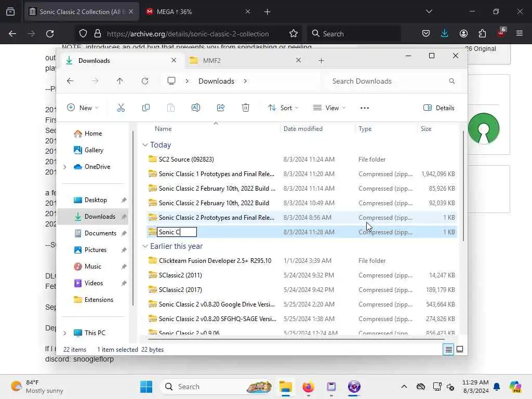This screenshot has width=532, height=399.
Task: Switch to details list view icon in status bar
Action: (448, 349)
